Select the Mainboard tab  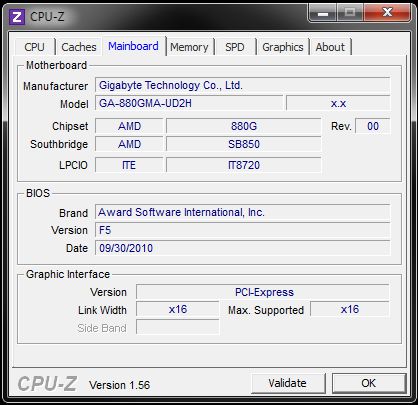pyautogui.click(x=133, y=46)
